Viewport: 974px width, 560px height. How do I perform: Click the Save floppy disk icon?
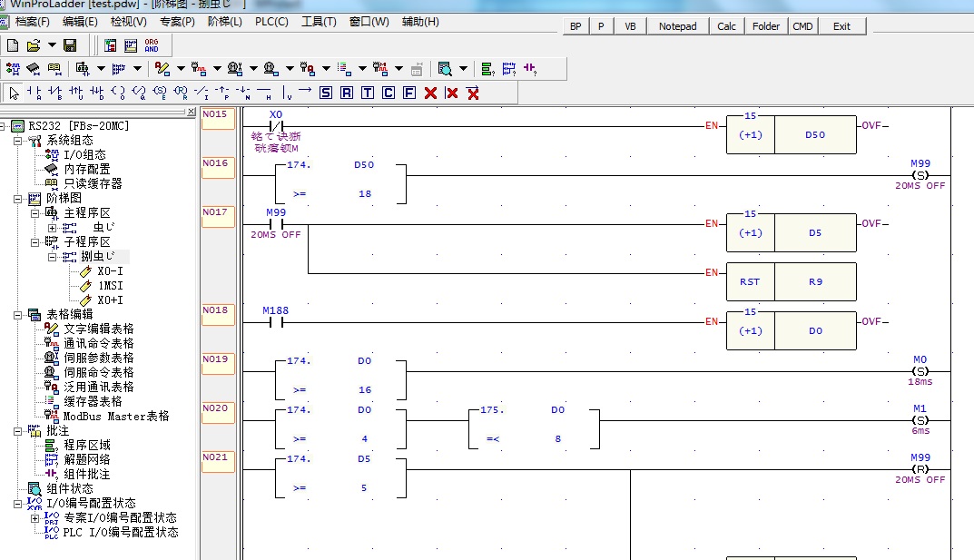[x=70, y=45]
